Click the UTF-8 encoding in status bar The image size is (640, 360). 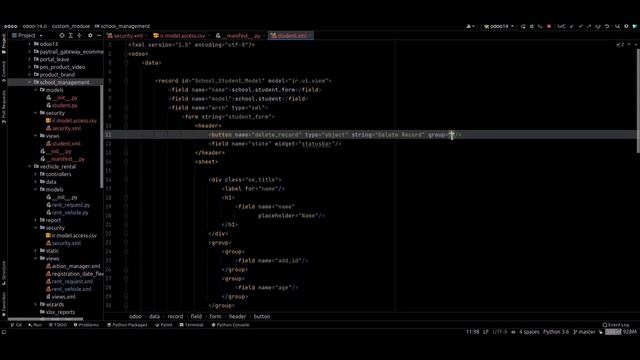tap(500, 332)
